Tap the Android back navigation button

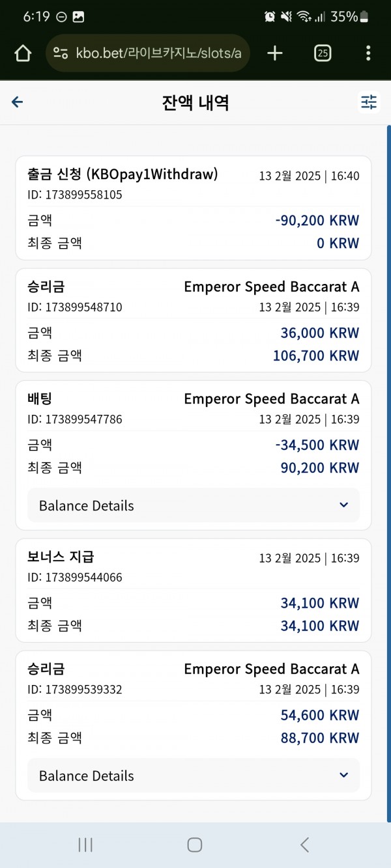click(304, 845)
